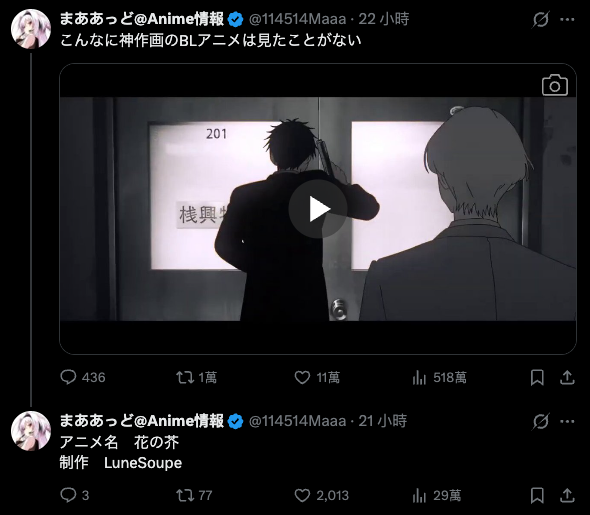590x515 pixels.
Task: Share the second tweet
Action: (567, 495)
